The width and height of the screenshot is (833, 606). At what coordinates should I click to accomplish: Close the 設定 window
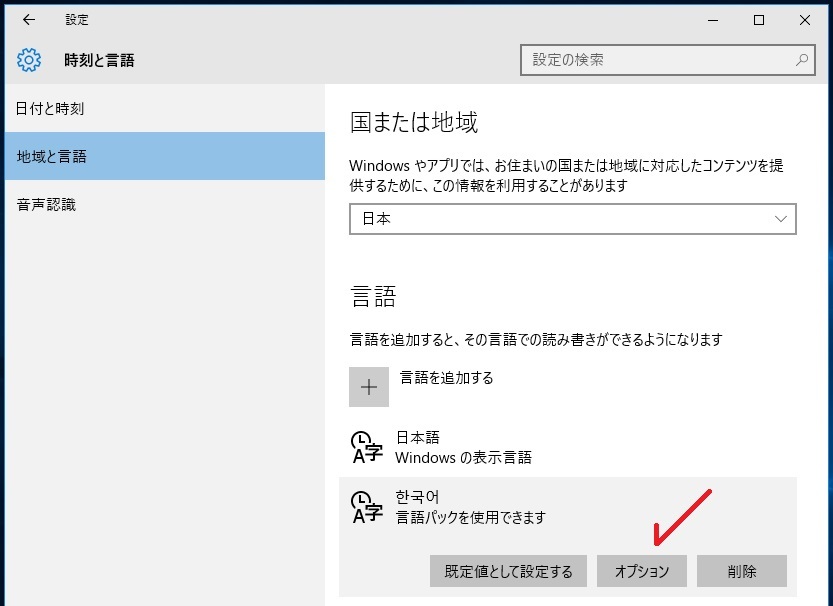(x=805, y=20)
